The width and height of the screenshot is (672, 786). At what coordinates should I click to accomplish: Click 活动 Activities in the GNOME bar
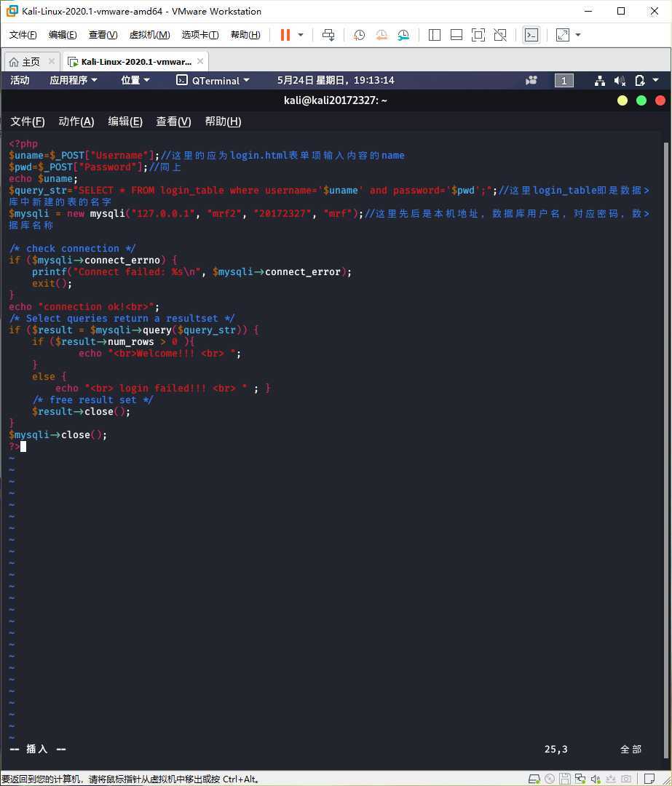pos(20,80)
